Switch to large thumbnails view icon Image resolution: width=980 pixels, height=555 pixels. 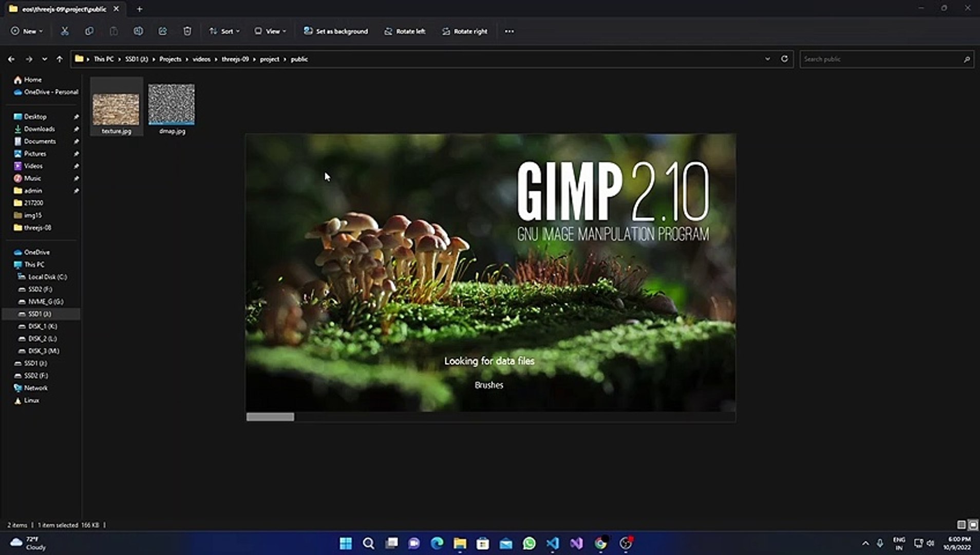tap(973, 525)
